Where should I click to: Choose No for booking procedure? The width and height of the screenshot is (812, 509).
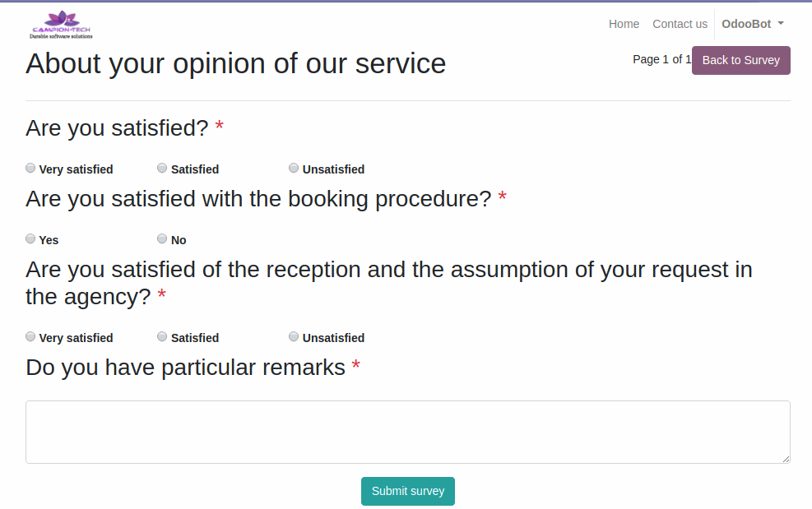click(162, 238)
